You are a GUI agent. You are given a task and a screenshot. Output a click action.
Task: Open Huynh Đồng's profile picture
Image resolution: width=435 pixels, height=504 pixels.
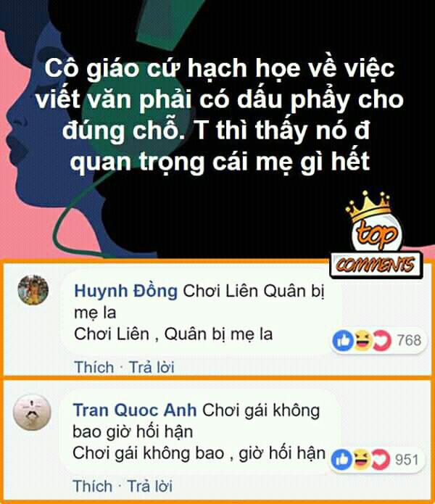(x=33, y=289)
